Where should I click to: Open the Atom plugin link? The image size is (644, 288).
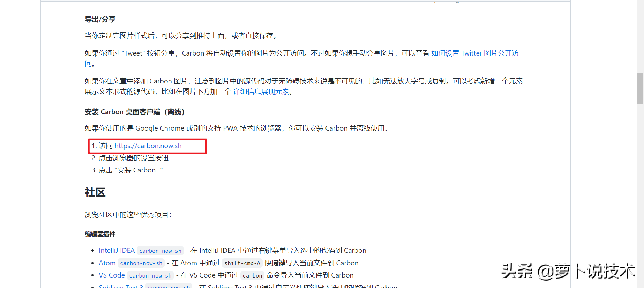[x=107, y=263]
